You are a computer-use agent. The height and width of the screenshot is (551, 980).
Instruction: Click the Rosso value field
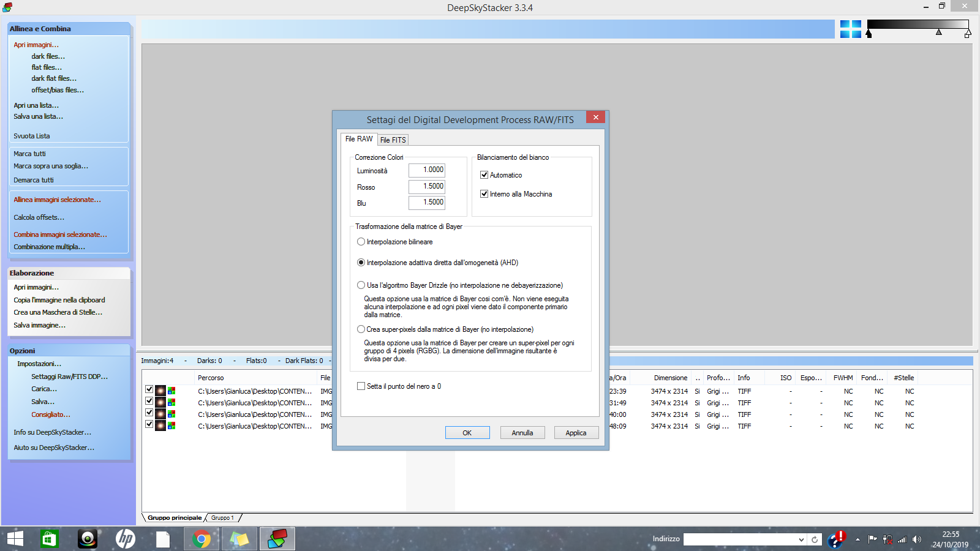427,187
